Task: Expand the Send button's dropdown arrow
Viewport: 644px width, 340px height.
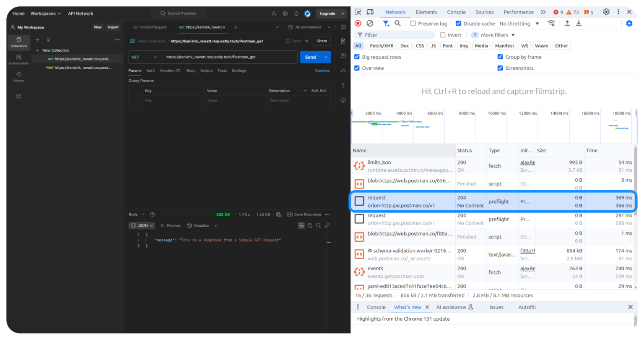Action: 326,57
